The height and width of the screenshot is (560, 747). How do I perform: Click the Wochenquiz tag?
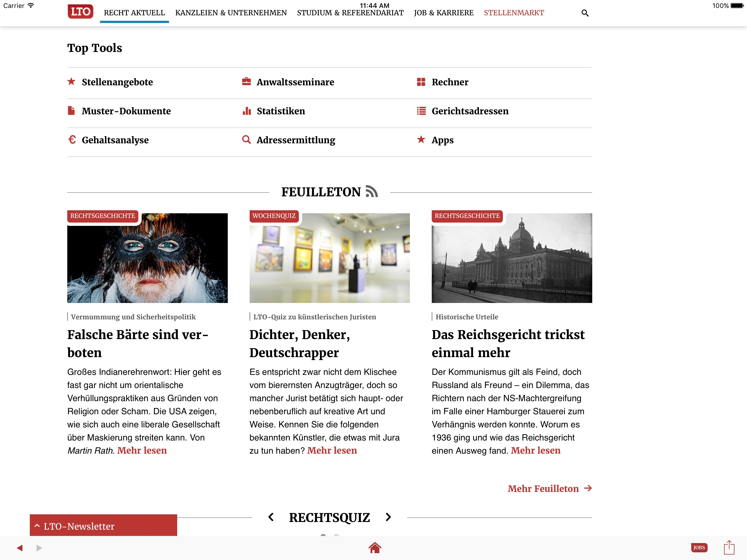click(274, 216)
